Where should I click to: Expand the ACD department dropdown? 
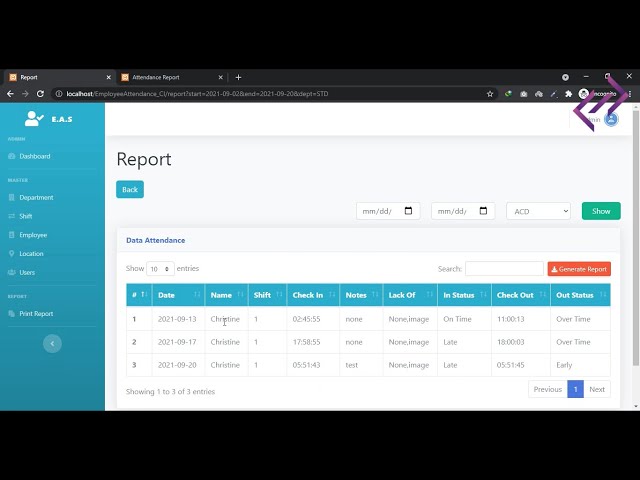click(538, 211)
